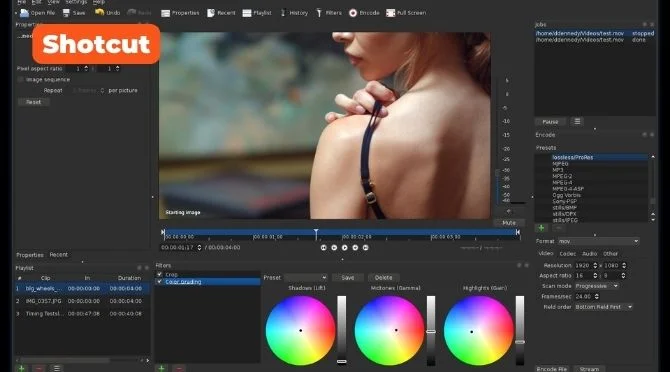
Task: Open the View menu
Action: tap(53, 2)
